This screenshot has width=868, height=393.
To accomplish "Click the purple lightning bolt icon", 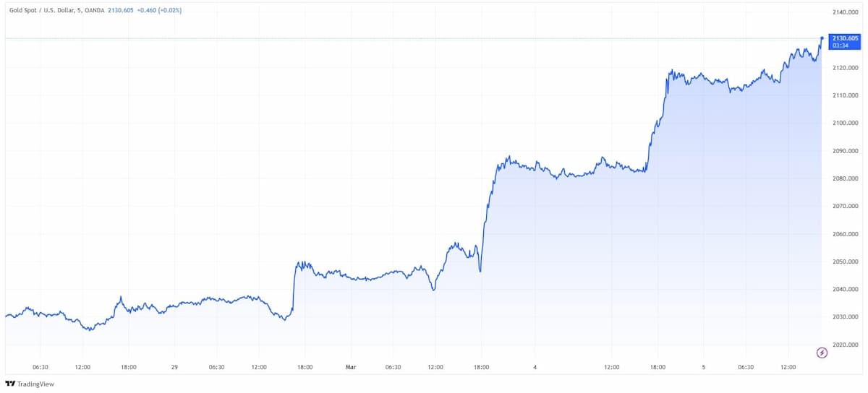I will pos(822,353).
